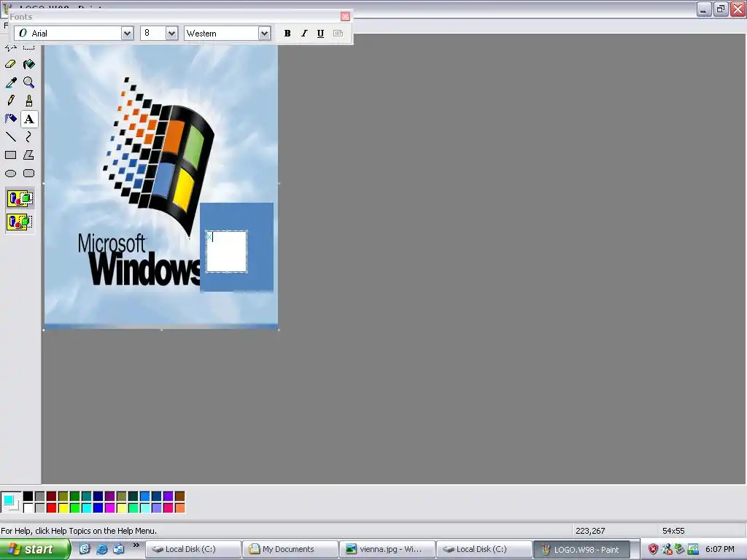Pick the bright yellow color swatch

coord(63,508)
